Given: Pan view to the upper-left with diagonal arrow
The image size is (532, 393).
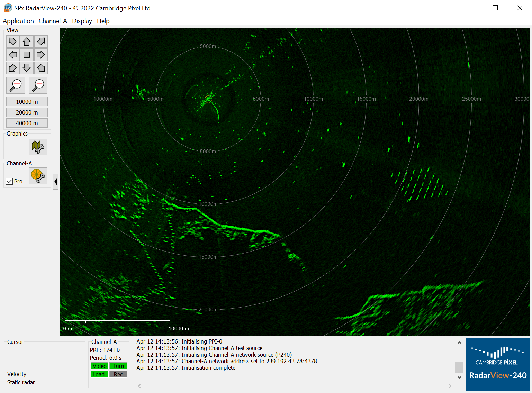Looking at the screenshot, I should [x=13, y=42].
